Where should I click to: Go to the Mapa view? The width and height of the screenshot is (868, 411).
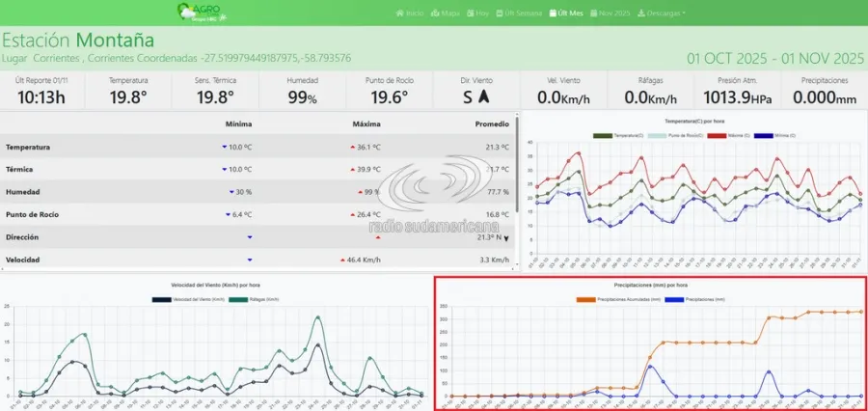coord(445,14)
